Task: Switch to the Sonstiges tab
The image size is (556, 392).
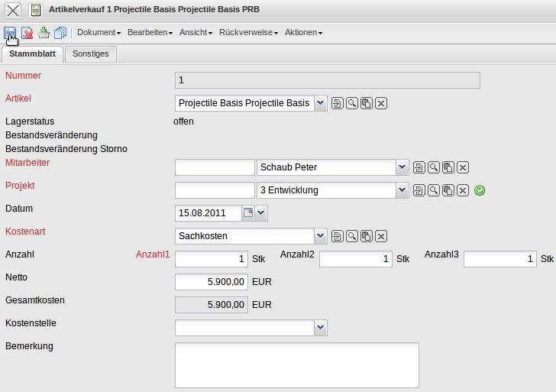Action: point(91,53)
